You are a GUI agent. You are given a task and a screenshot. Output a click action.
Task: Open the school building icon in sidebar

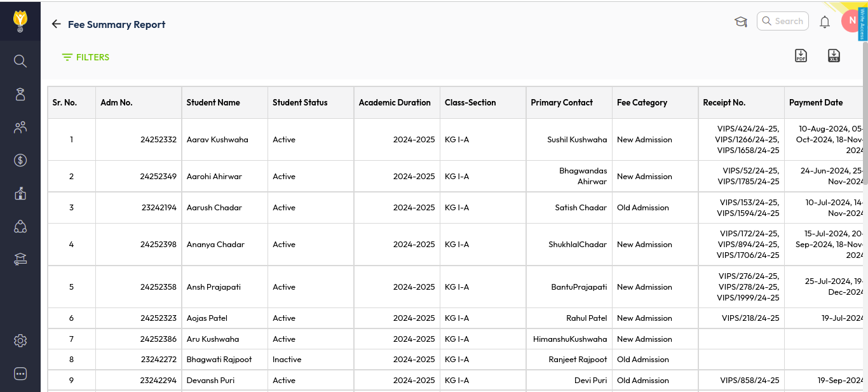[20, 193]
